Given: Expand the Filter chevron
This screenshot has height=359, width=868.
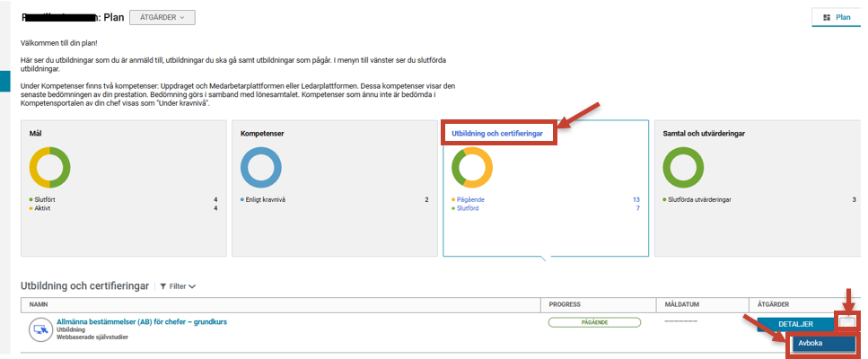Looking at the screenshot, I should point(192,286).
